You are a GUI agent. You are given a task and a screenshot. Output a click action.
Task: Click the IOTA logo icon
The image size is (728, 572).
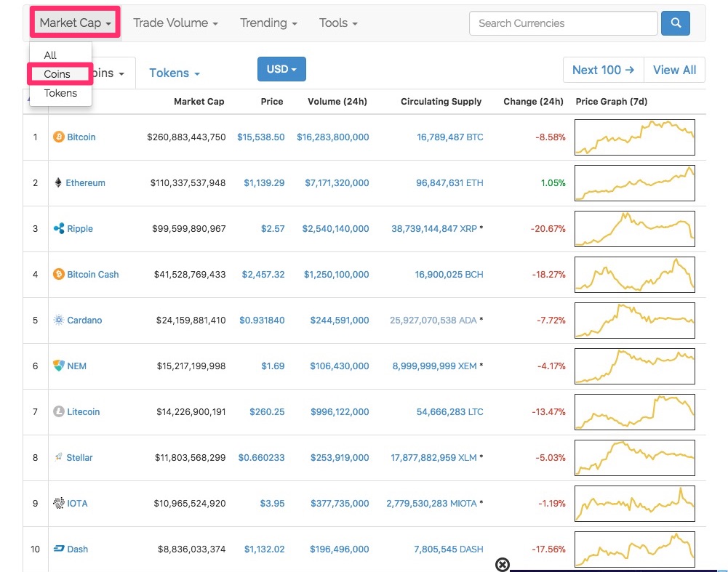point(58,503)
